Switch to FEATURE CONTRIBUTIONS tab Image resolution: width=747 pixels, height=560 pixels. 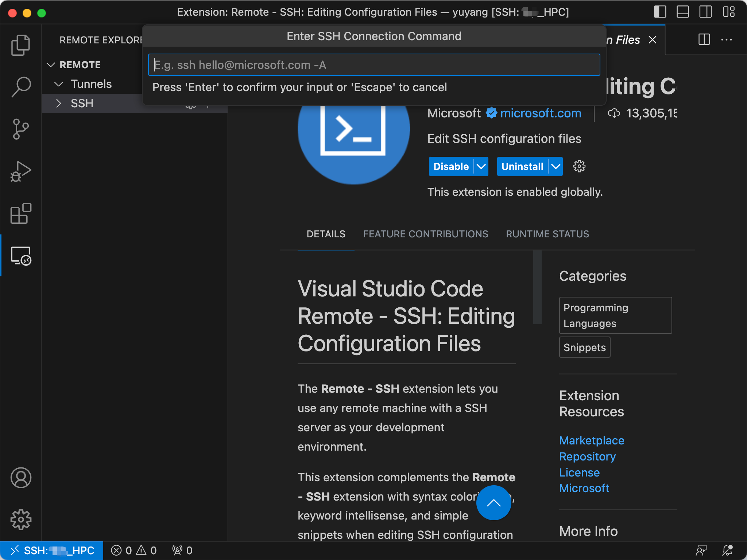426,234
